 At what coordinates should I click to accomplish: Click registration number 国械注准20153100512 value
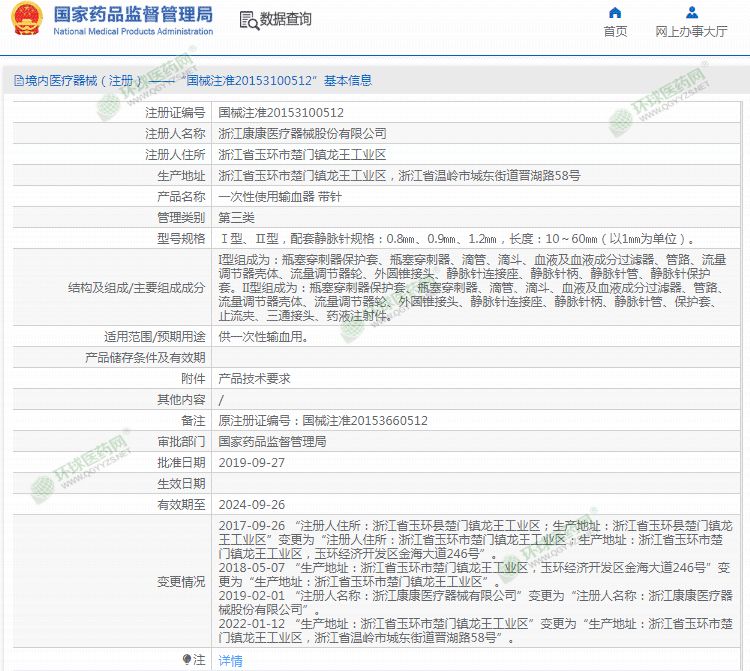point(281,113)
